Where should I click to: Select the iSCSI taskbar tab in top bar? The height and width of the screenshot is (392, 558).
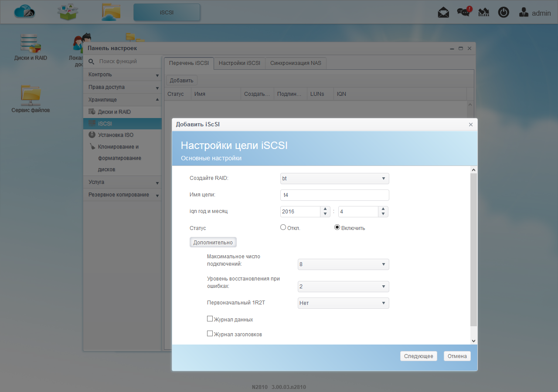[x=167, y=13]
